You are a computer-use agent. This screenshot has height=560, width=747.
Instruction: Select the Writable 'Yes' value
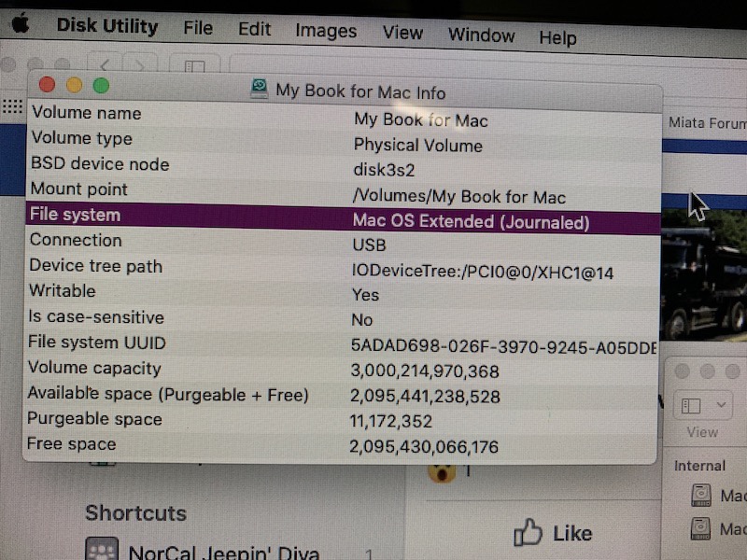[x=365, y=295]
